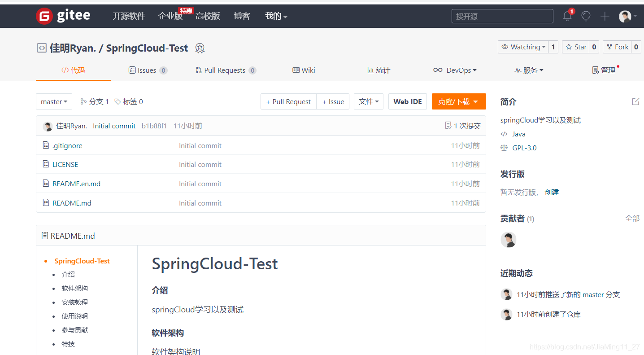
Task: Open the Pull Requests tab
Action: [226, 70]
